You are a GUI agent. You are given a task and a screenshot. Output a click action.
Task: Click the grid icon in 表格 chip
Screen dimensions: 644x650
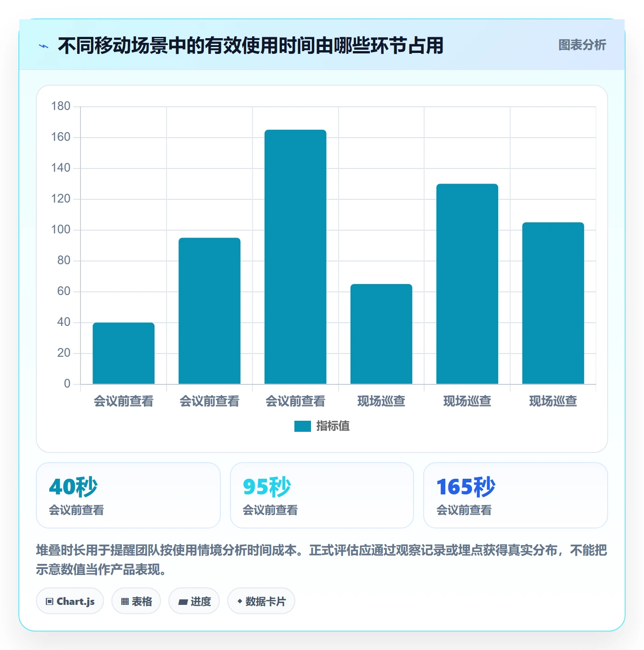point(125,602)
